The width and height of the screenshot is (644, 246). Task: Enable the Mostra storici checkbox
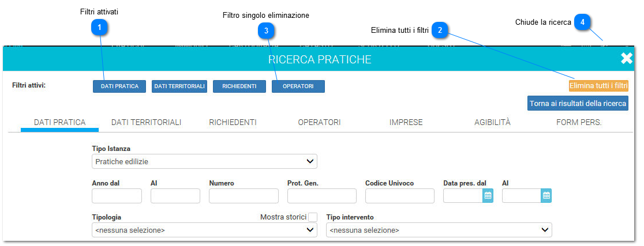click(x=313, y=217)
